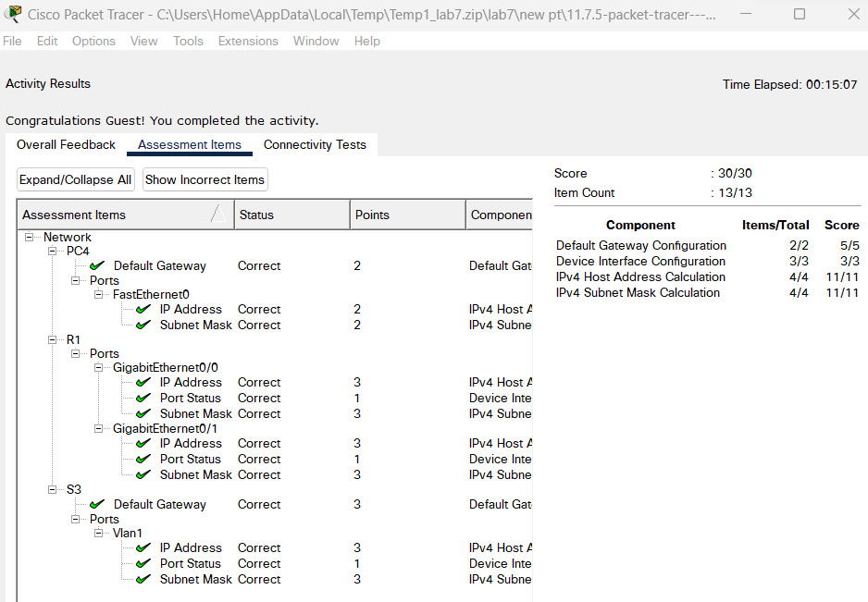Click the IPv4 Subnet Mask Calculation row
This screenshot has width=868, height=602.
coord(708,293)
